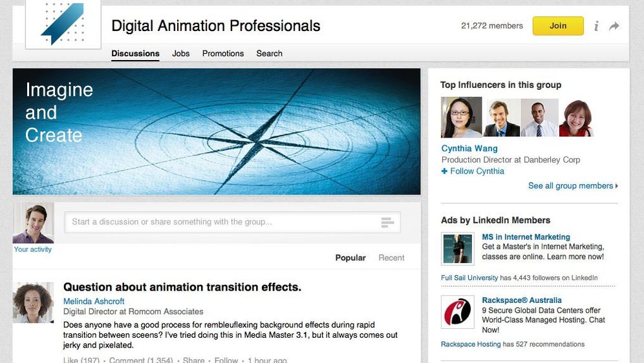Click Digital Director at Romcom Associates text

click(133, 311)
